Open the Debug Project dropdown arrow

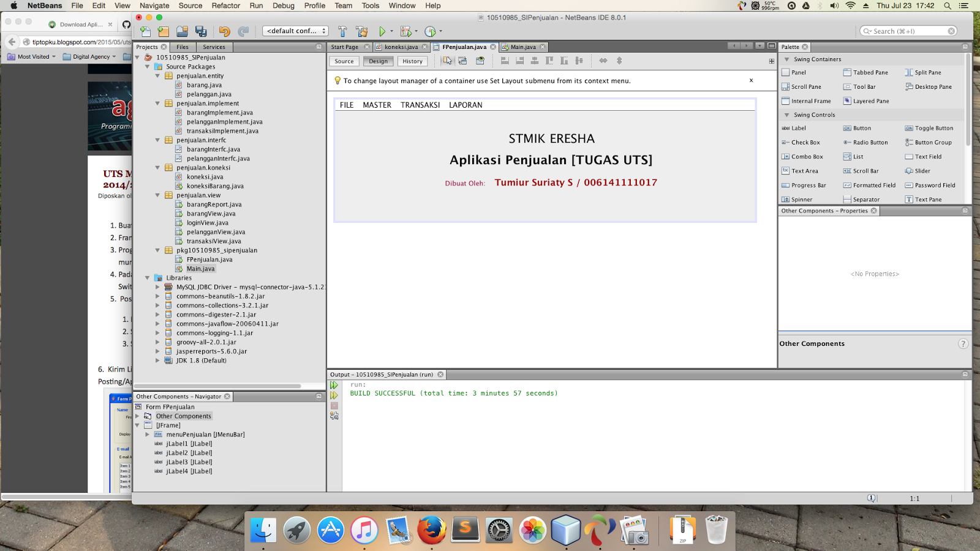(416, 31)
